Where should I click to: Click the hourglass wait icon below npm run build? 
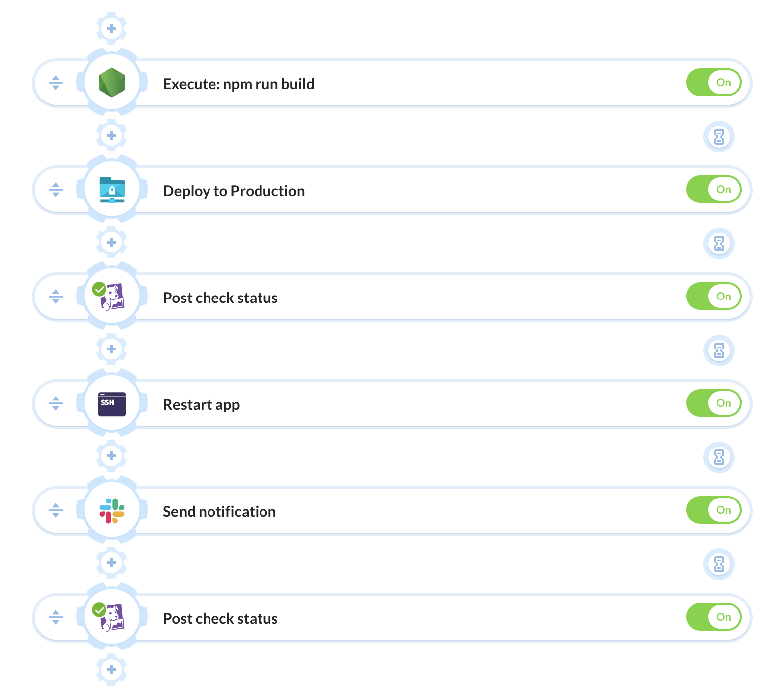tap(719, 136)
